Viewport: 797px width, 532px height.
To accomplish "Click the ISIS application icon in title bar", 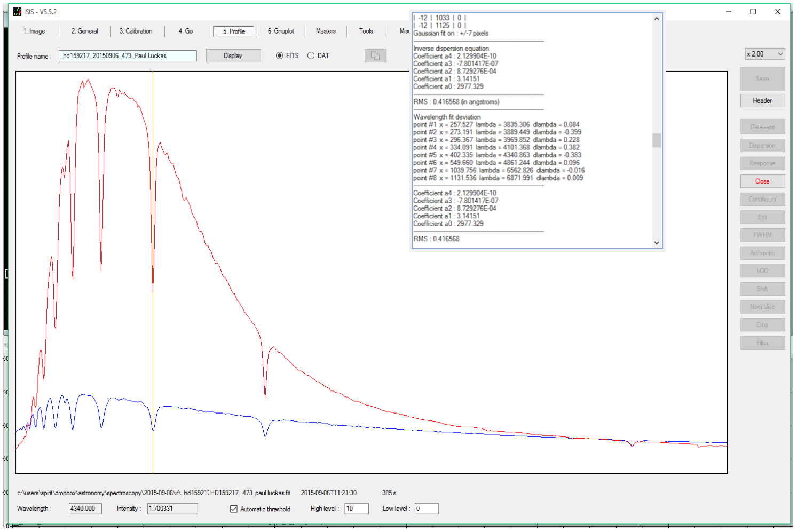I will (x=17, y=12).
